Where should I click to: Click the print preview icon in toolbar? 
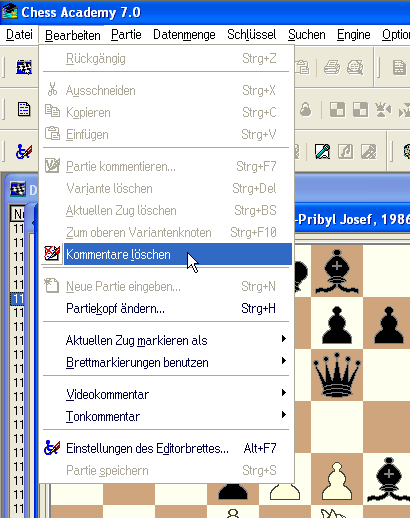355,68
